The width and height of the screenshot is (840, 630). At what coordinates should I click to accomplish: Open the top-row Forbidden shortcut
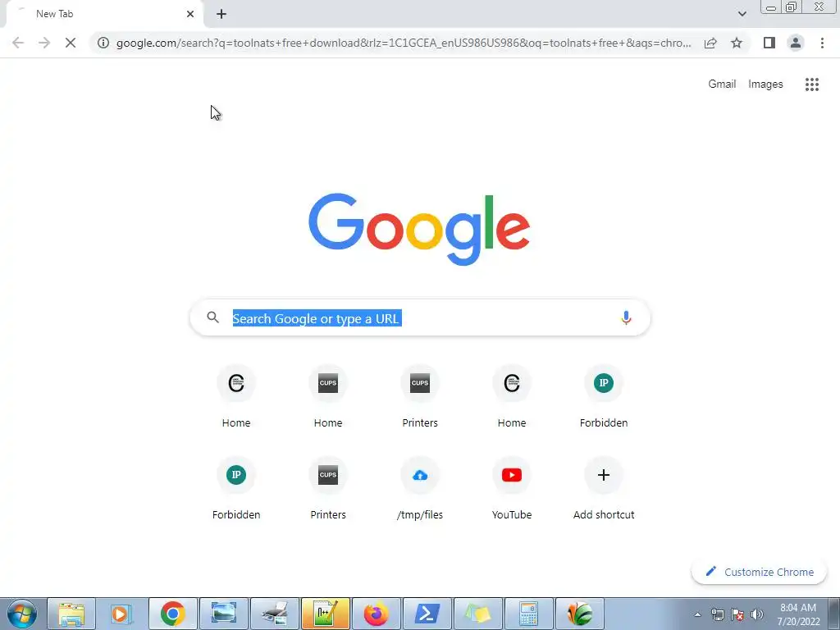(x=604, y=396)
